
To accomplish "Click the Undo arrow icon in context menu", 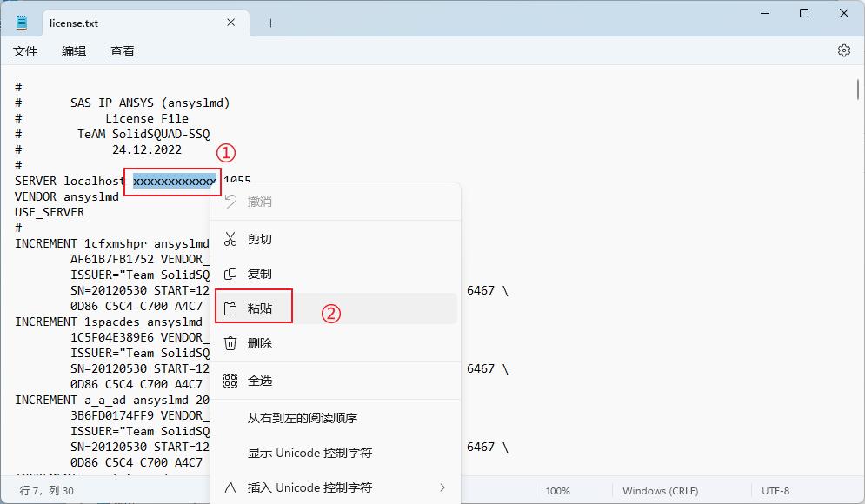I will [x=230, y=202].
